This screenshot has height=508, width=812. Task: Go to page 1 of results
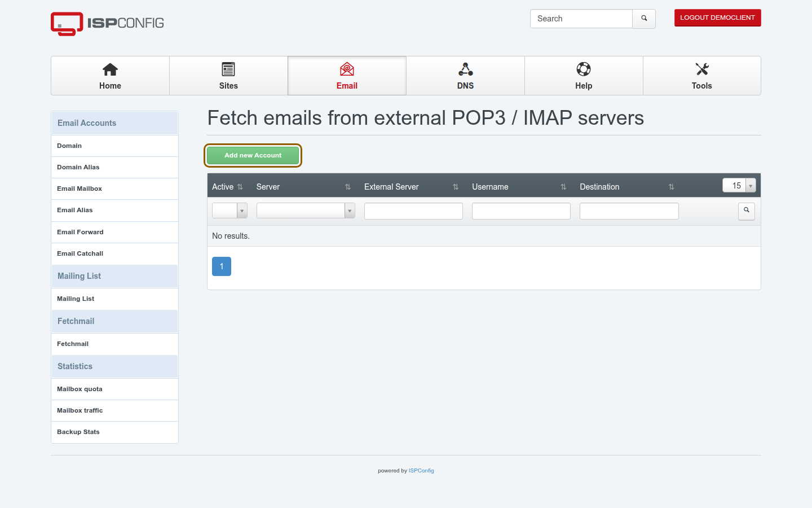(222, 266)
